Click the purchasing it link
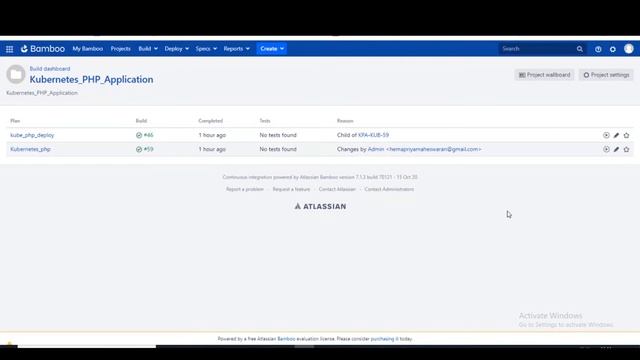 click(x=384, y=339)
